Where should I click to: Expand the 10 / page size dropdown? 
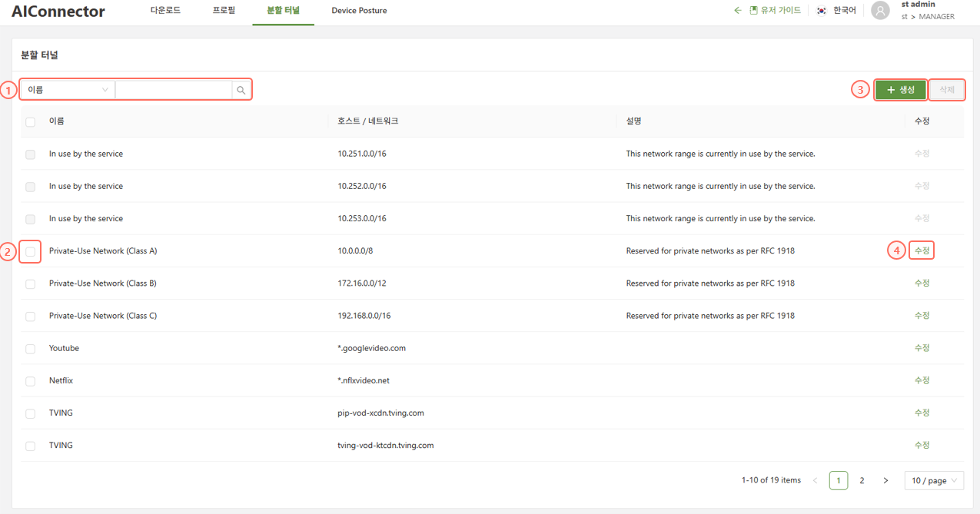(x=934, y=480)
